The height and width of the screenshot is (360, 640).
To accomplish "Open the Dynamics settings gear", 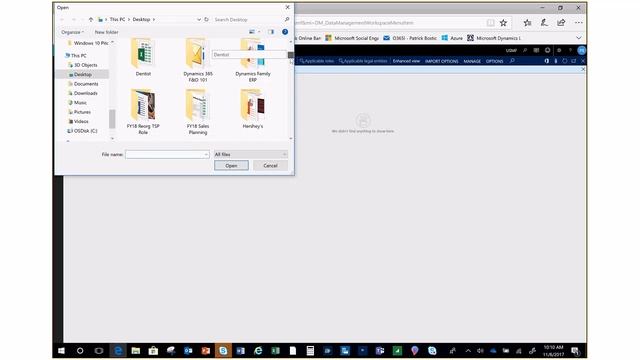I will pos(559,51).
